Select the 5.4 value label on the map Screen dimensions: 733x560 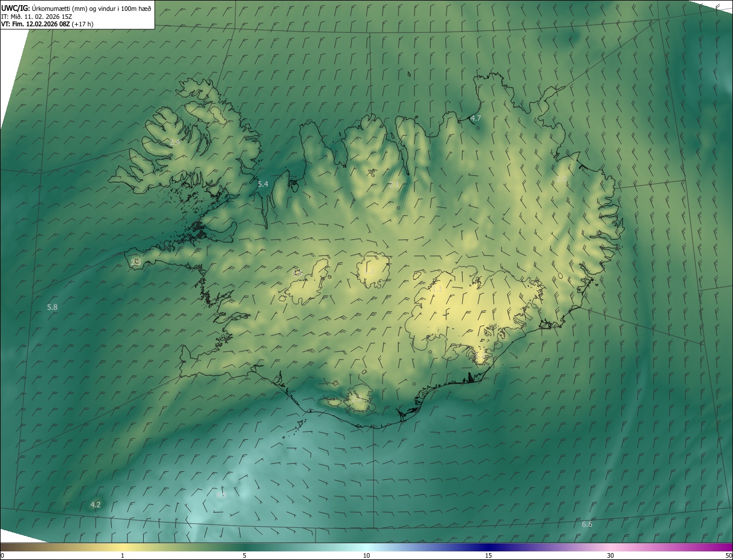[263, 184]
